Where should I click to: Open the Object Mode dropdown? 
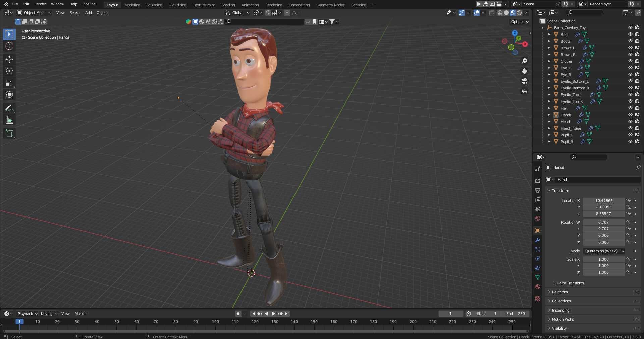pyautogui.click(x=34, y=13)
